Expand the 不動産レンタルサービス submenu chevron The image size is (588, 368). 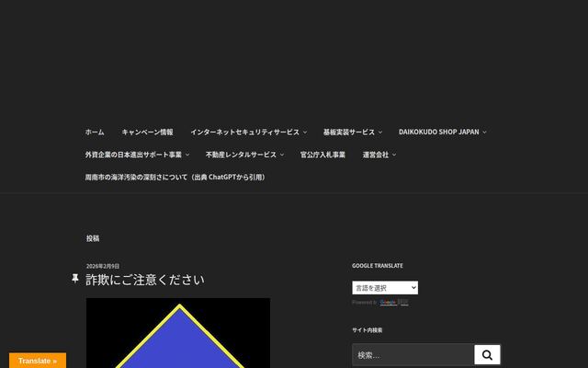(x=282, y=155)
